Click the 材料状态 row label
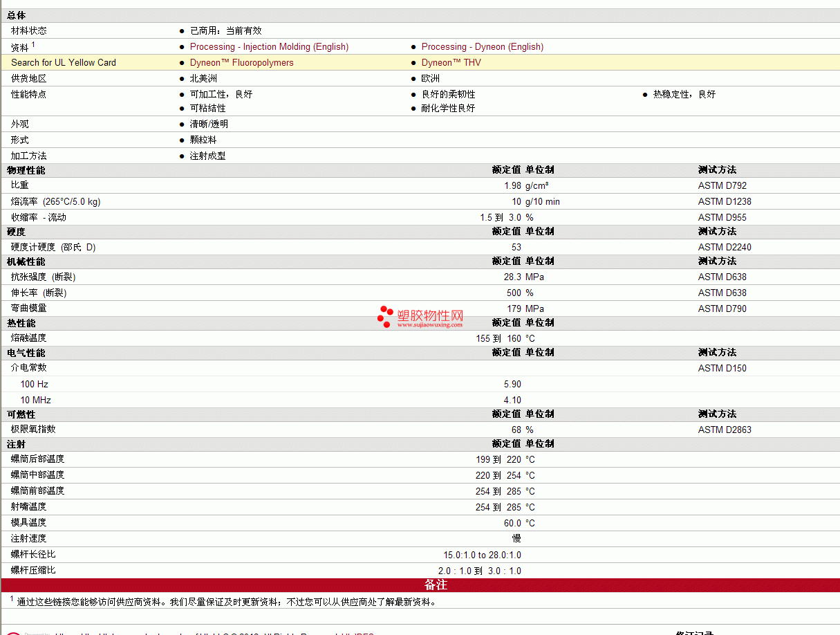Screen dimensions: 840x635 [29, 31]
